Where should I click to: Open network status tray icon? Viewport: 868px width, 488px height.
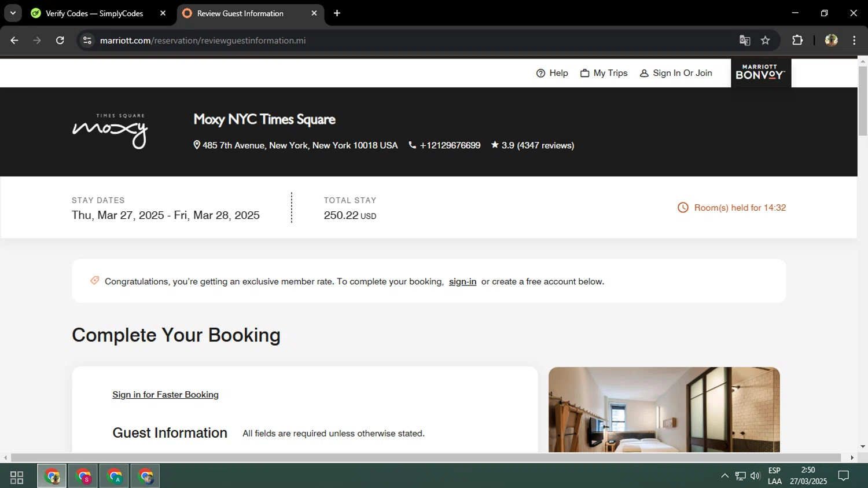coord(741,476)
